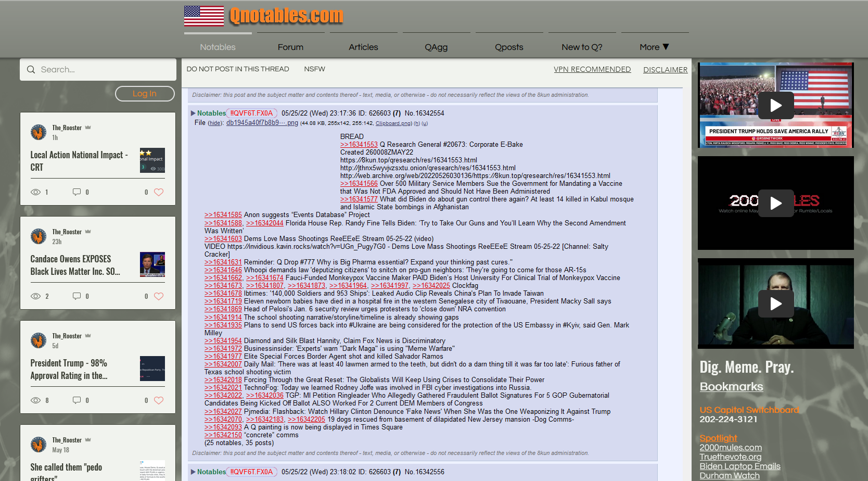This screenshot has height=481, width=868.
Task: Open reply link >>16341631 Q Drop #777
Action: tap(223, 262)
